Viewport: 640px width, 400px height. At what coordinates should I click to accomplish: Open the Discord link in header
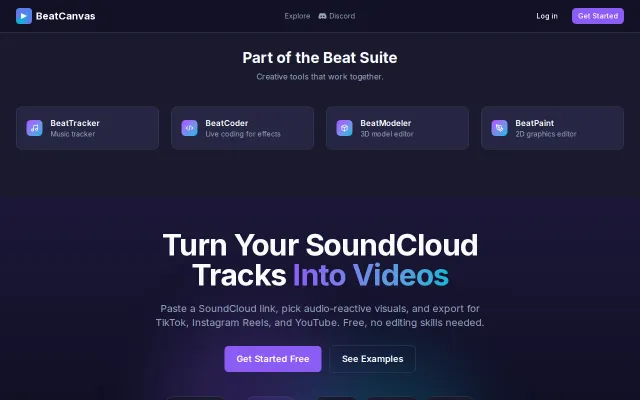click(337, 16)
